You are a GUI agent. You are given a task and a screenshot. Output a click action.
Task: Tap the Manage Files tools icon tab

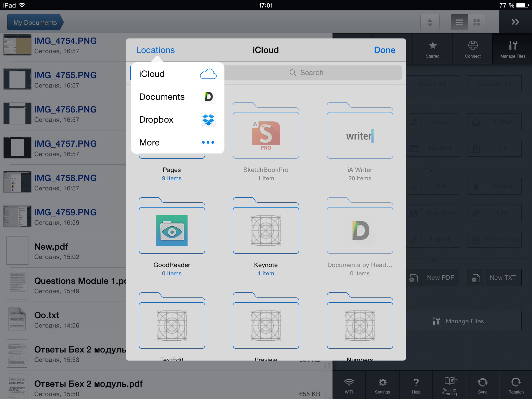[513, 49]
